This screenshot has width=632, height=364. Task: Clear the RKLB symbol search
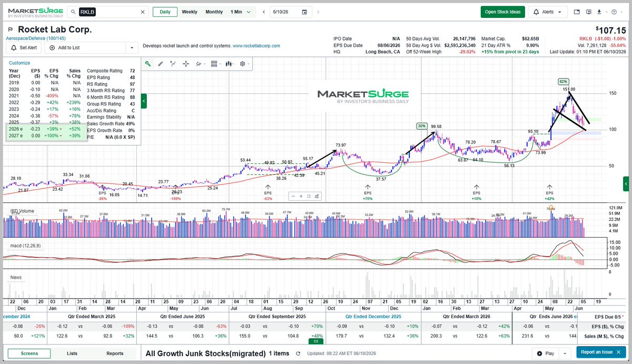pyautogui.click(x=143, y=12)
